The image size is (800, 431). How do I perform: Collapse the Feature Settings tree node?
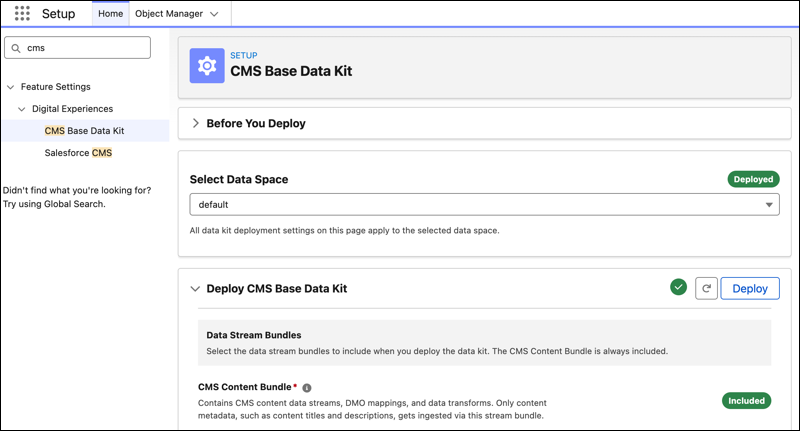(10, 87)
